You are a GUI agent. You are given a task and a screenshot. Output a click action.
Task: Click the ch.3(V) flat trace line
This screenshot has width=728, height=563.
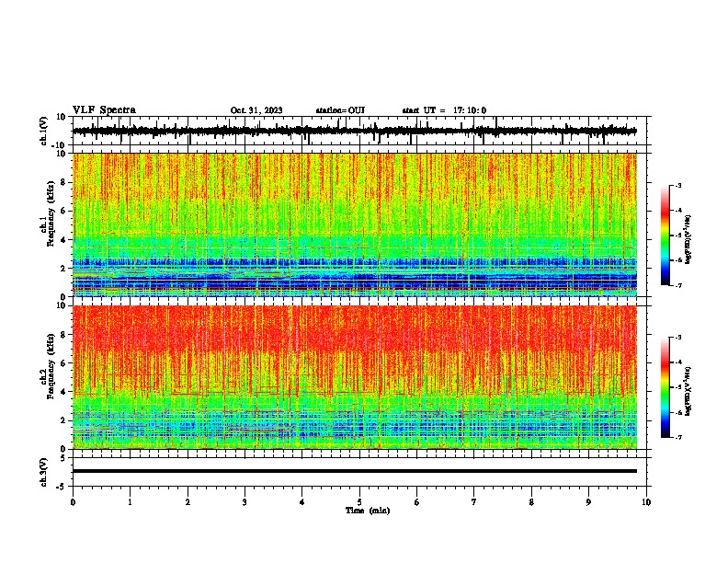click(x=355, y=471)
